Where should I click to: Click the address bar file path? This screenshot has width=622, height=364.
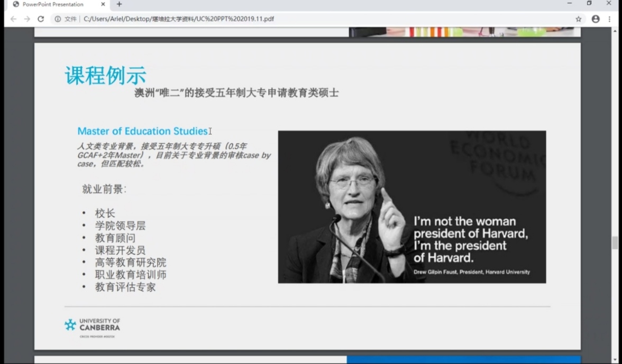pyautogui.click(x=179, y=19)
